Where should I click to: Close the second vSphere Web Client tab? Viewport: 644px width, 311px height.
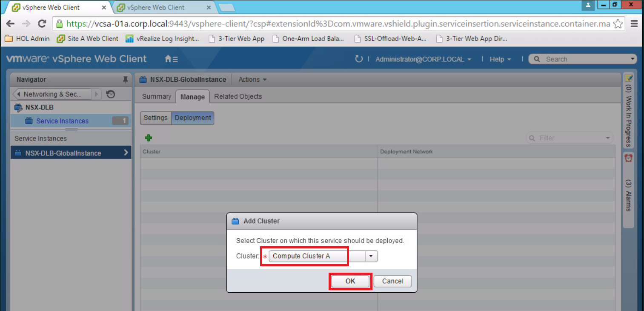209,7
